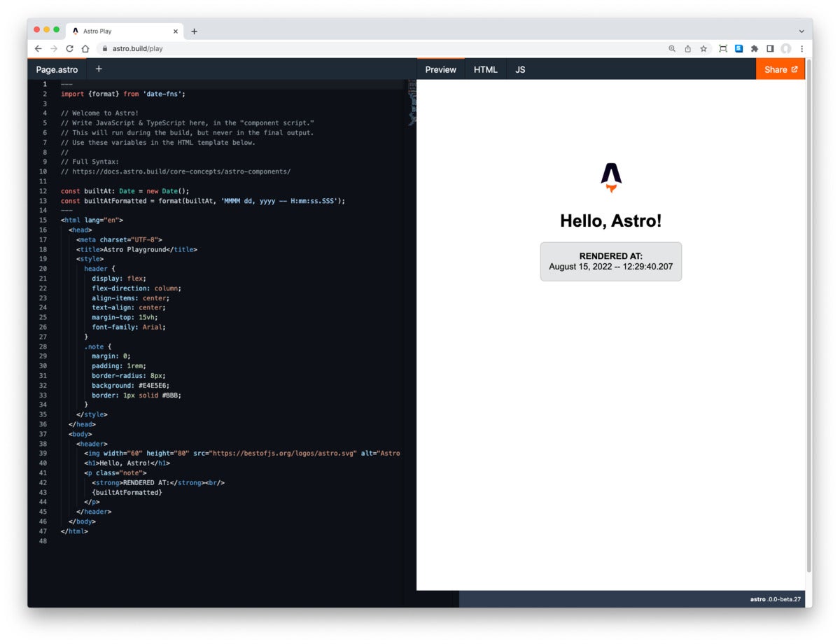Click the 'margin-top: 15vh;' line
Screen dimensions: 840x644
[127, 317]
